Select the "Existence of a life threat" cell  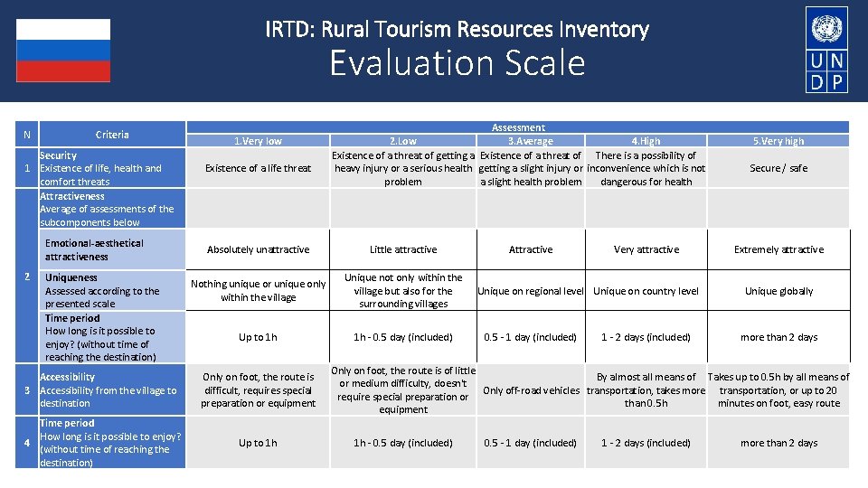(258, 168)
